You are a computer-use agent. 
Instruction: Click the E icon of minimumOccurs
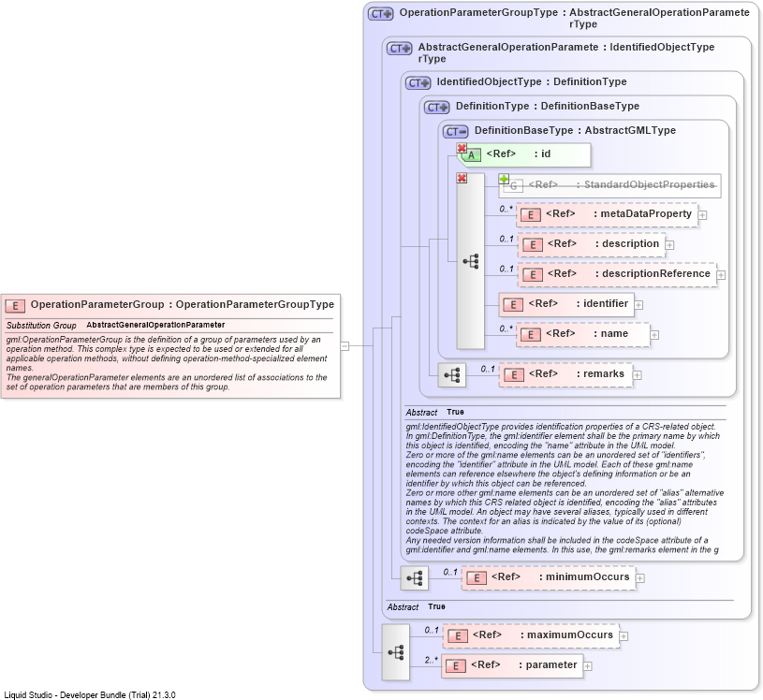pos(477,578)
